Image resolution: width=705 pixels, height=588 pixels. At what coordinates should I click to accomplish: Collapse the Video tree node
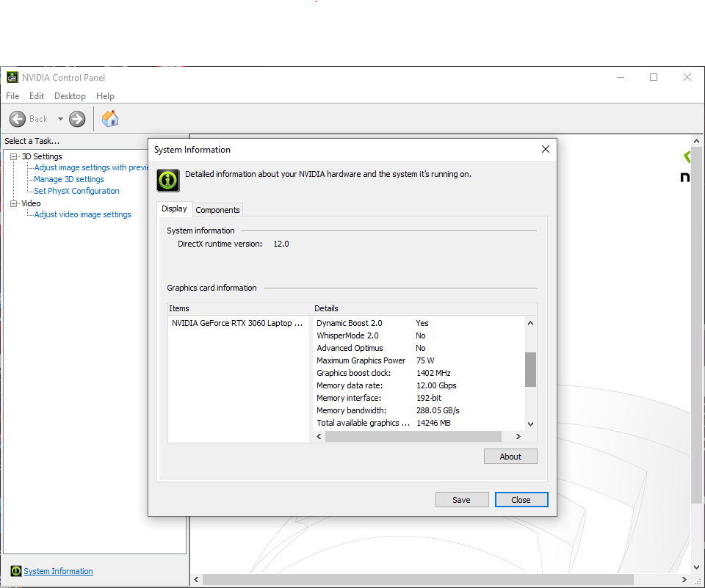14,203
